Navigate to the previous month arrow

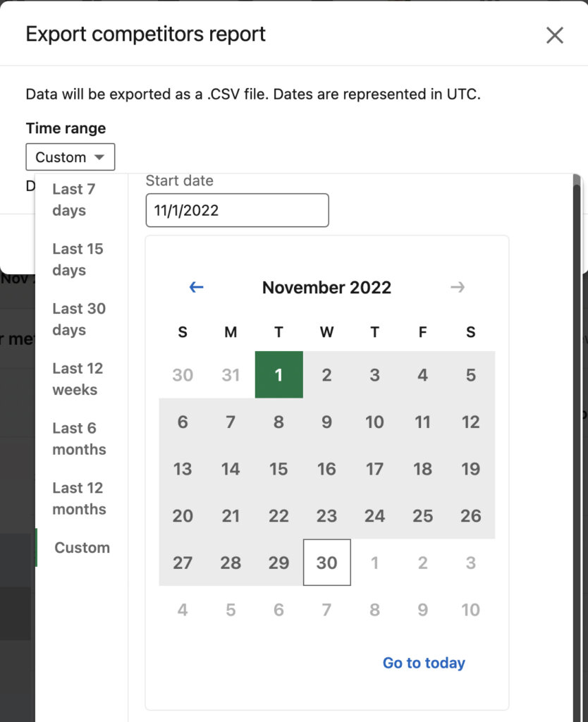point(195,287)
